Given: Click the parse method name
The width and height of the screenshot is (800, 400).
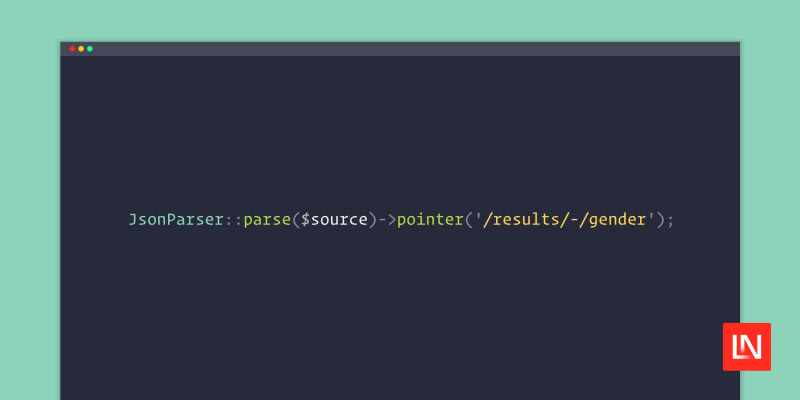Looking at the screenshot, I should [x=267, y=219].
